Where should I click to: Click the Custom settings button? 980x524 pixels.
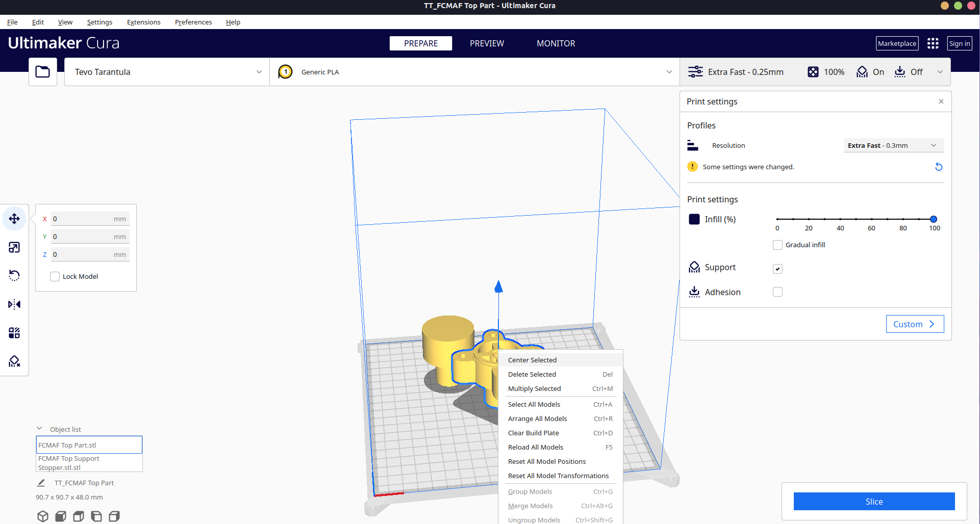[x=915, y=324]
